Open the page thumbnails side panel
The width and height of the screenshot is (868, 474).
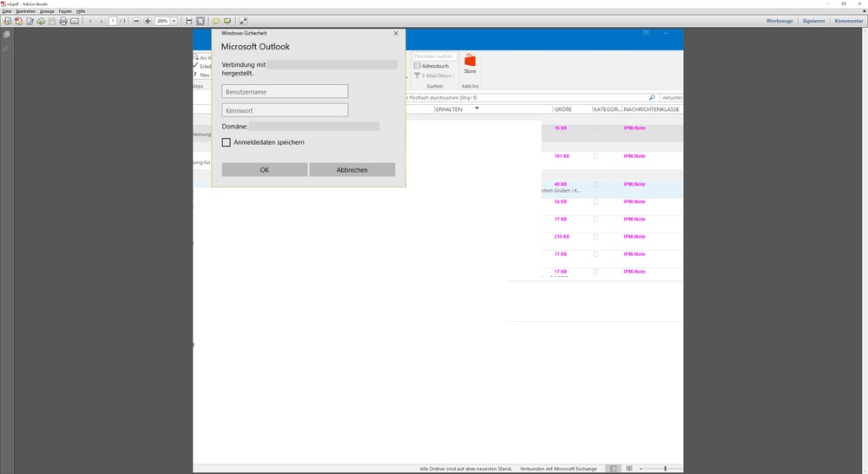tap(6, 35)
